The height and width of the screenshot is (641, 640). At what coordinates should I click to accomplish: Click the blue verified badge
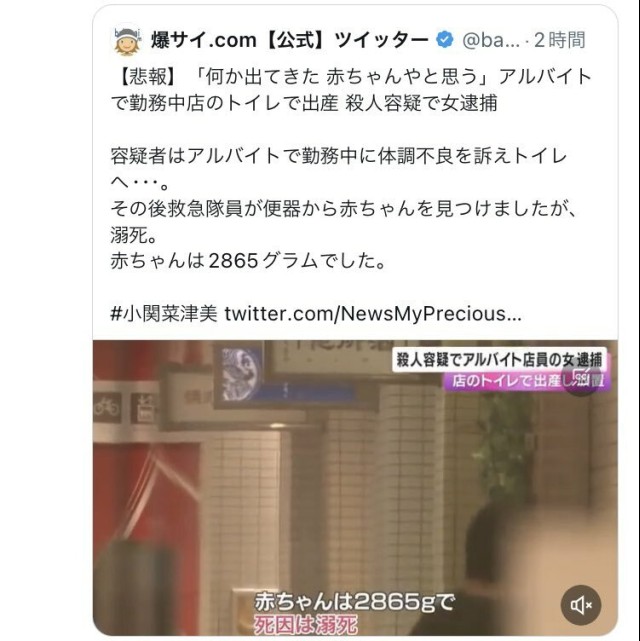[445, 40]
